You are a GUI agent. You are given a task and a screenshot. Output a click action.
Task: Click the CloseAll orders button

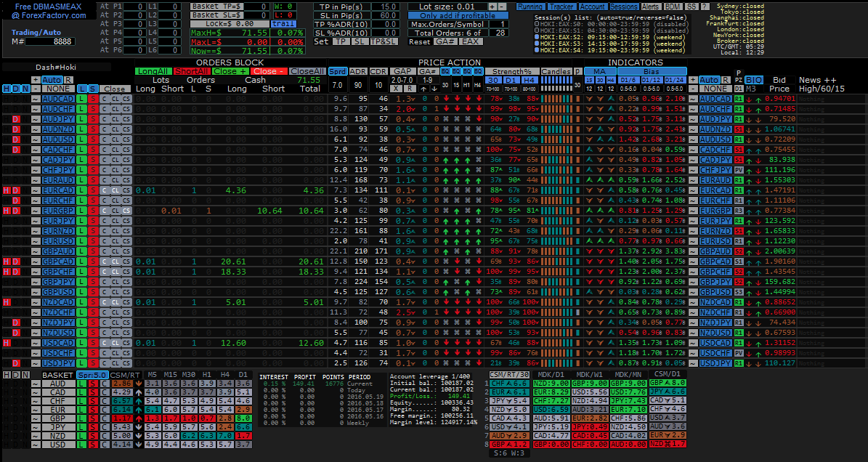pos(307,71)
